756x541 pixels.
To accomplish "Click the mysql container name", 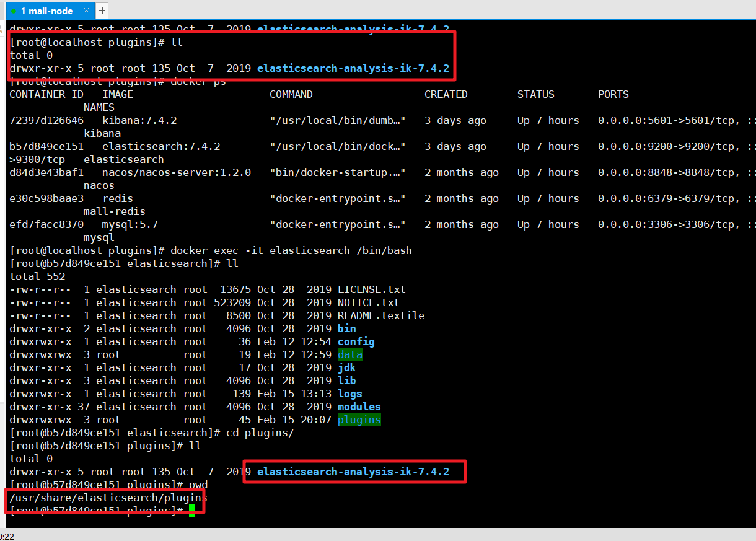I will click(99, 237).
